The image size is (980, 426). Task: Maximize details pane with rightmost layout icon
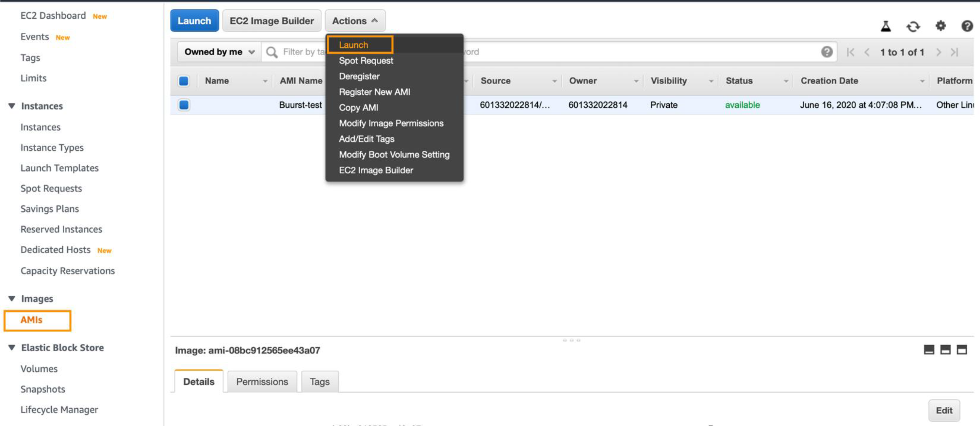point(962,350)
